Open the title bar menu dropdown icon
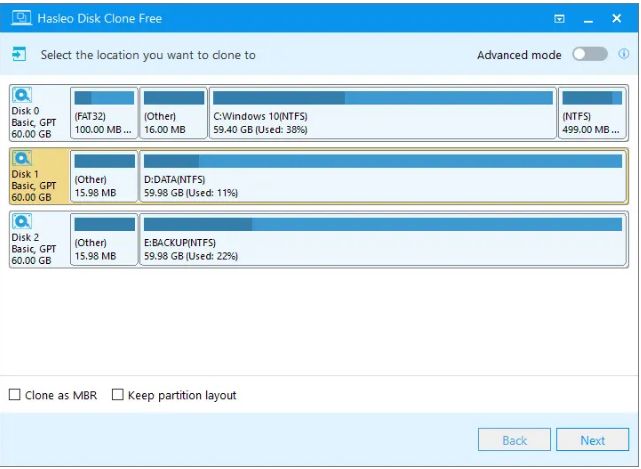Screen dimensions: 641x469 pyautogui.click(x=559, y=19)
